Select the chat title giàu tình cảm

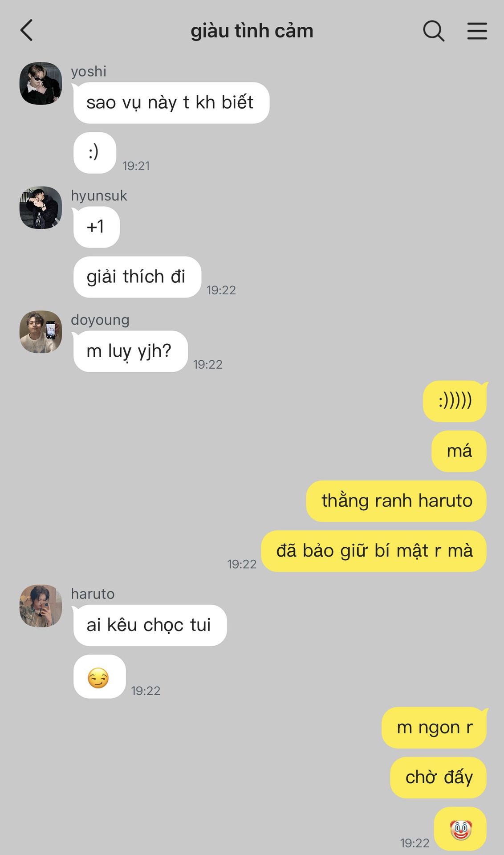click(252, 31)
